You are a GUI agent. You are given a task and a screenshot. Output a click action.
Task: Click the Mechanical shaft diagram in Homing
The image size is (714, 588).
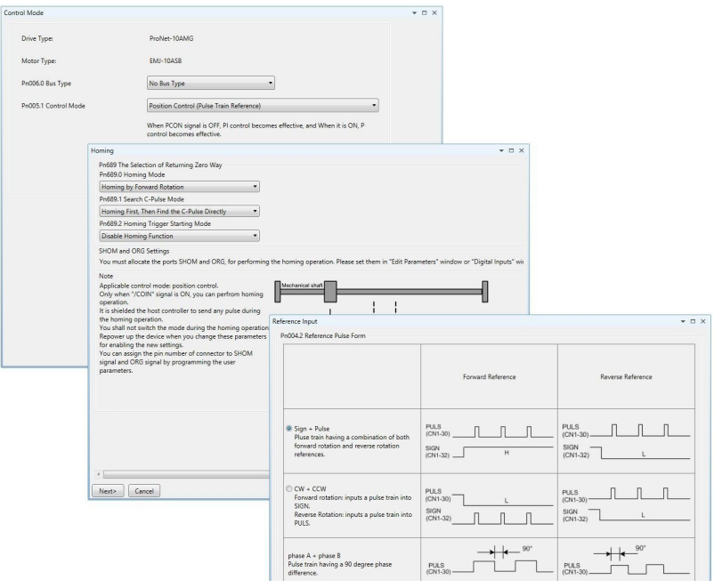[381, 292]
